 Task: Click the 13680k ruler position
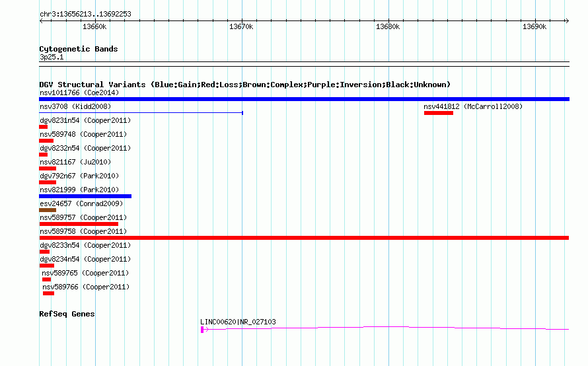pyautogui.click(x=388, y=26)
